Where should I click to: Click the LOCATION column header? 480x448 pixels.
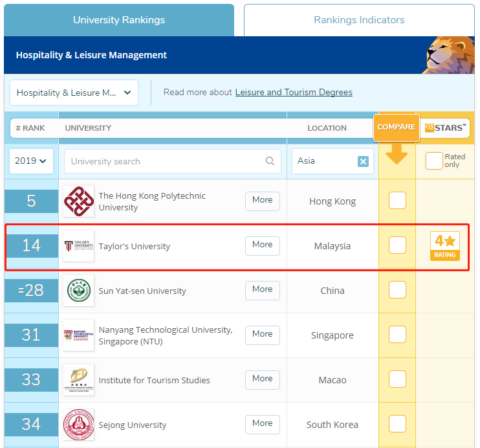(x=327, y=128)
